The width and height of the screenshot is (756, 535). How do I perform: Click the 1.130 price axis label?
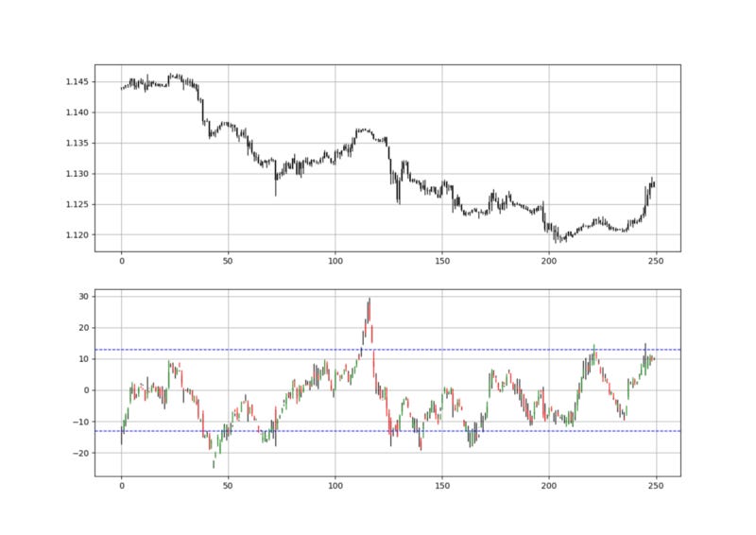click(x=77, y=174)
